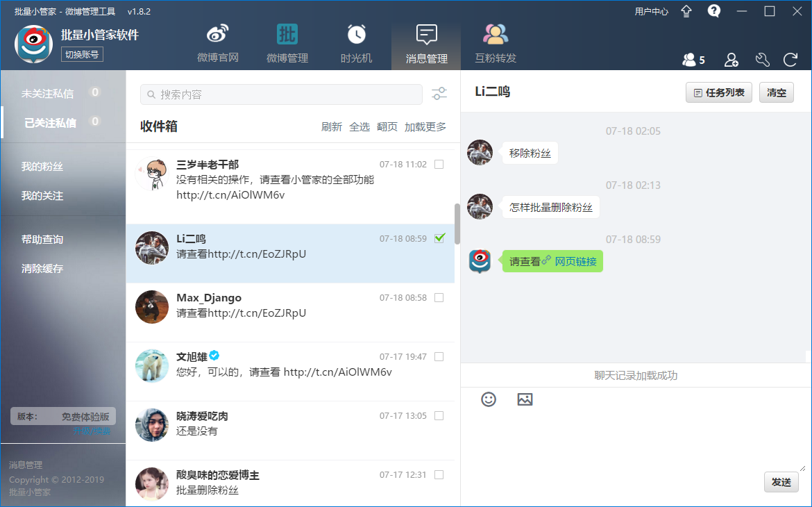Click 全选 in inbox header
Screen dimensions: 812x507
[360, 127]
